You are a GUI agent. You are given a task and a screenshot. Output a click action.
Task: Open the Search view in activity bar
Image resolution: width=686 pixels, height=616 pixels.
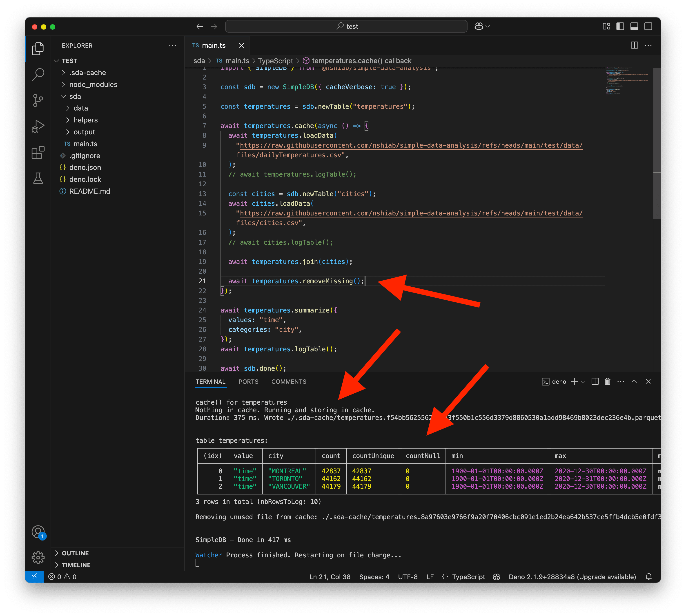click(x=38, y=74)
